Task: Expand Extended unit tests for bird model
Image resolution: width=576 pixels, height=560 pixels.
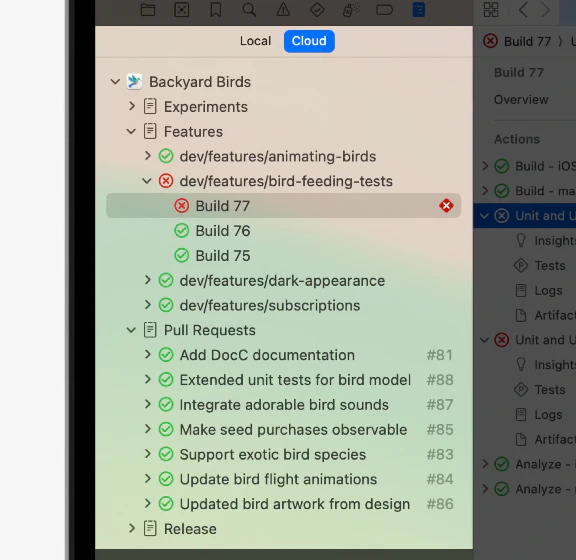Action: pos(148,380)
